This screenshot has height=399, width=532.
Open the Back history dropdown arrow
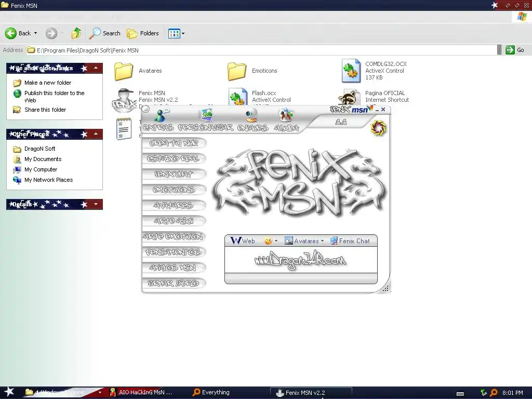pos(36,33)
